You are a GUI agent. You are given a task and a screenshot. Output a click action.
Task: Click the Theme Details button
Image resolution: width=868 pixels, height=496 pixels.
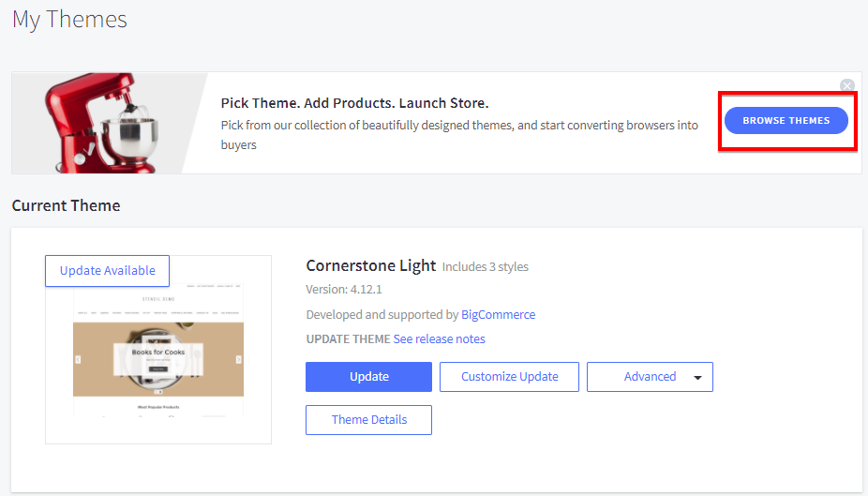368,420
